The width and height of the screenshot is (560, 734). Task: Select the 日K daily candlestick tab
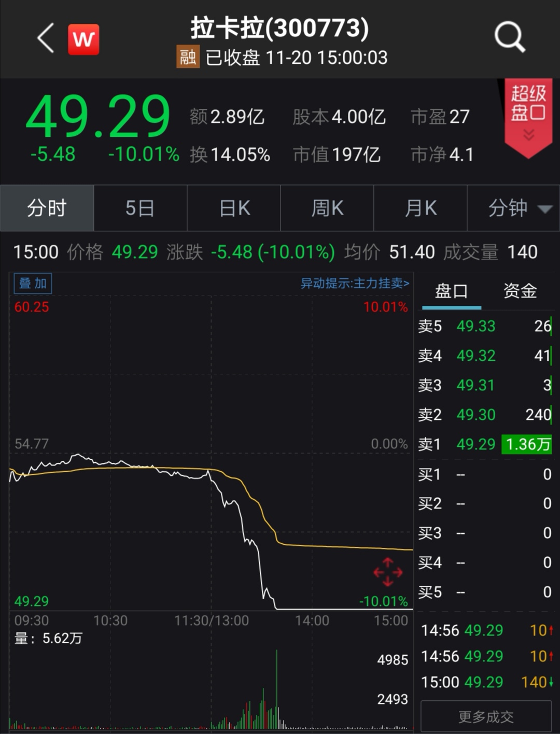tap(233, 207)
